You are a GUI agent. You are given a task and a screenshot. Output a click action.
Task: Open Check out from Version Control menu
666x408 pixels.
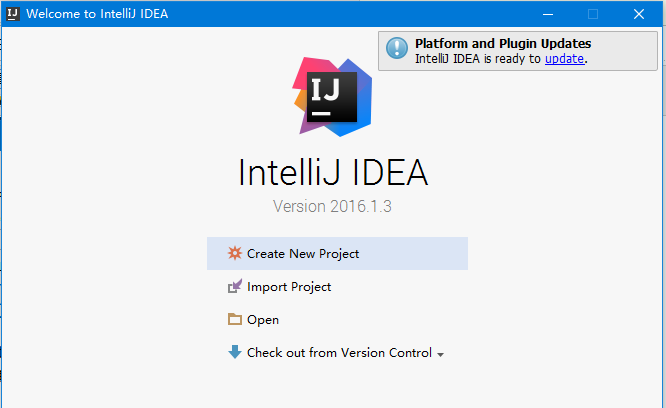339,353
